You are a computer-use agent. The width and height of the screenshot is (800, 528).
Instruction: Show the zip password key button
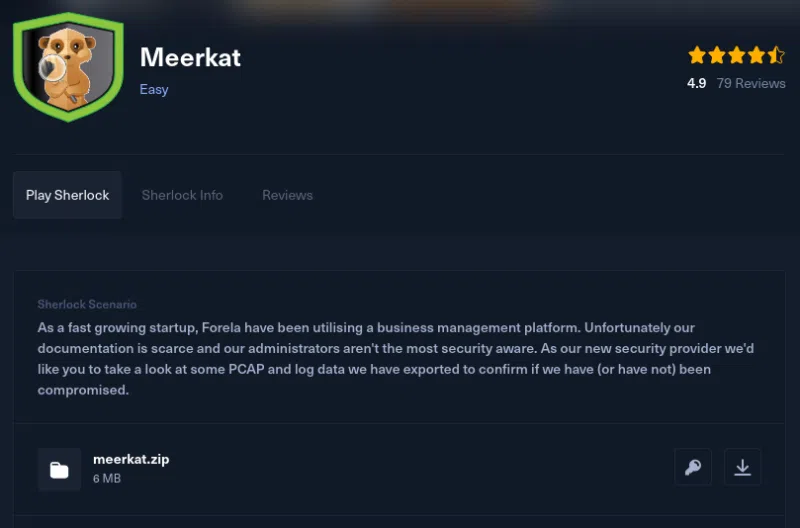tap(693, 467)
